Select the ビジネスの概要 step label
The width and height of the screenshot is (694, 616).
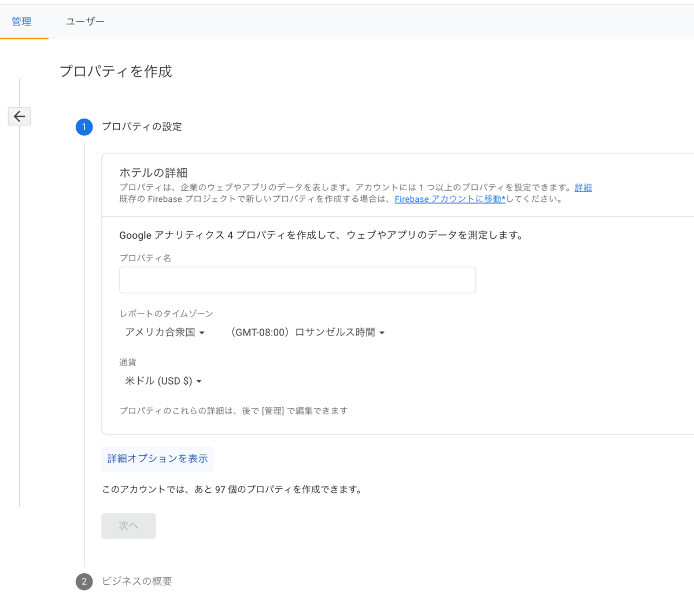click(137, 581)
